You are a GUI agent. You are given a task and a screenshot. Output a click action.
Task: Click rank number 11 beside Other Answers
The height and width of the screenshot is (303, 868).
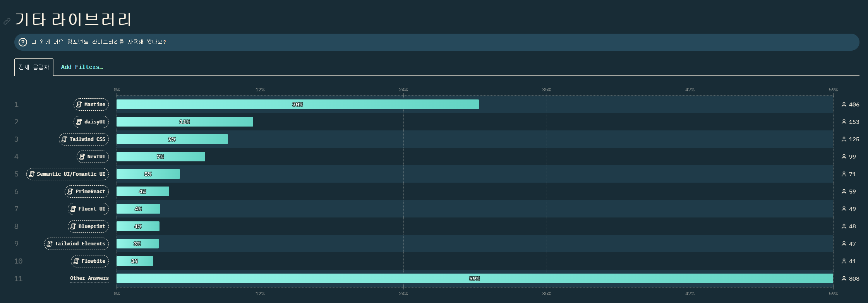pyautogui.click(x=18, y=279)
